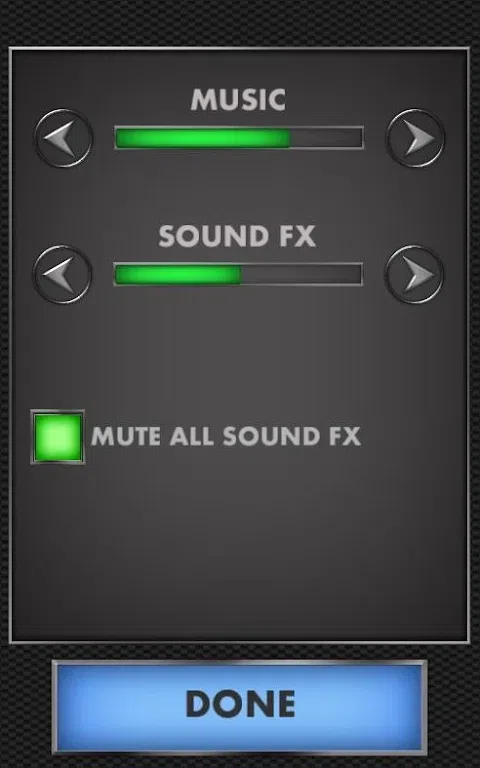Image resolution: width=480 pixels, height=768 pixels.
Task: Click empty settings panel area below mute option
Action: click(x=239, y=549)
